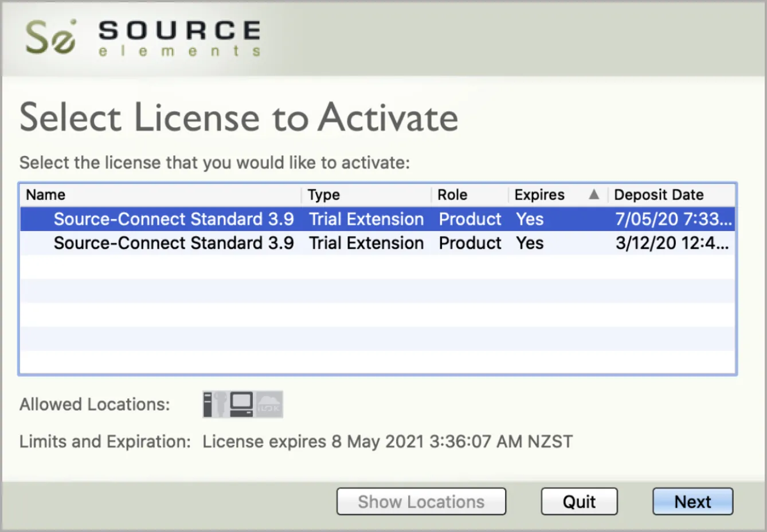Click the License expires 8 May 2021 text
Screen dimensions: 767x532
388,441
